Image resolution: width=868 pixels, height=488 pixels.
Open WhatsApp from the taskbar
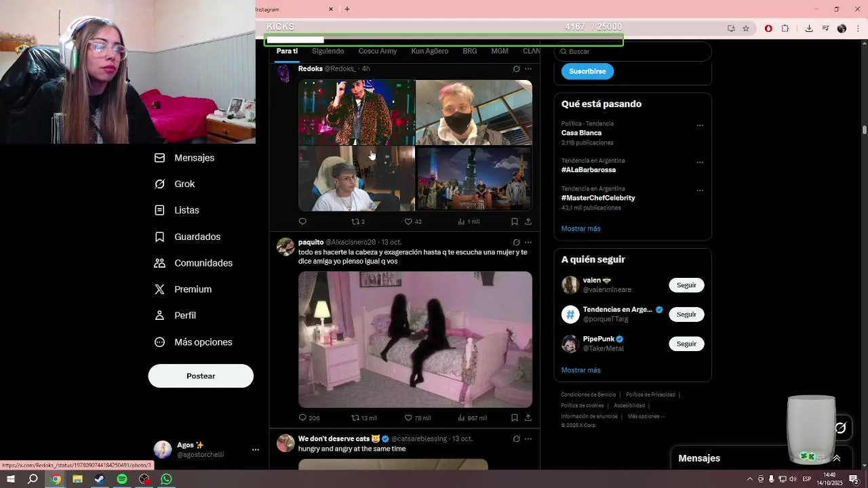(166, 479)
